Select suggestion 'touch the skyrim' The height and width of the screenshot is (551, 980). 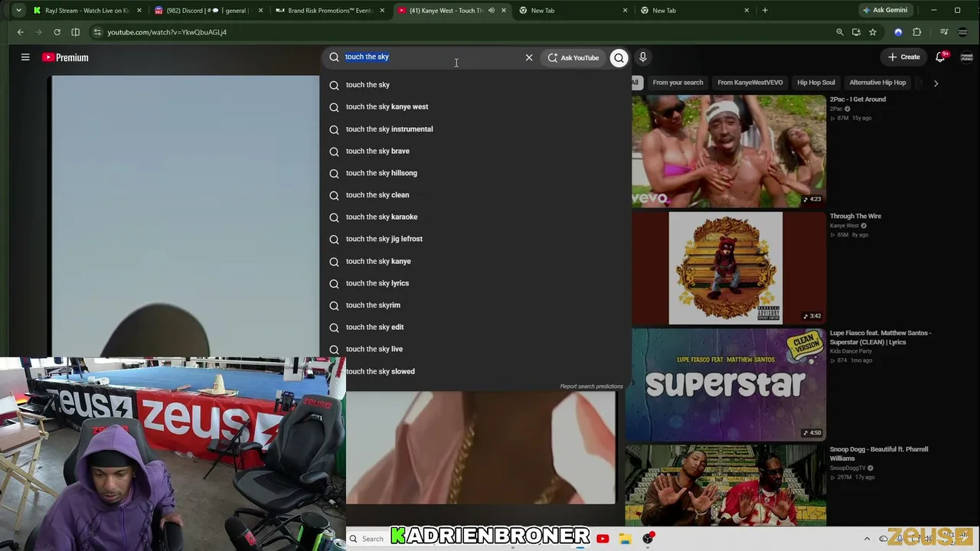click(x=373, y=305)
